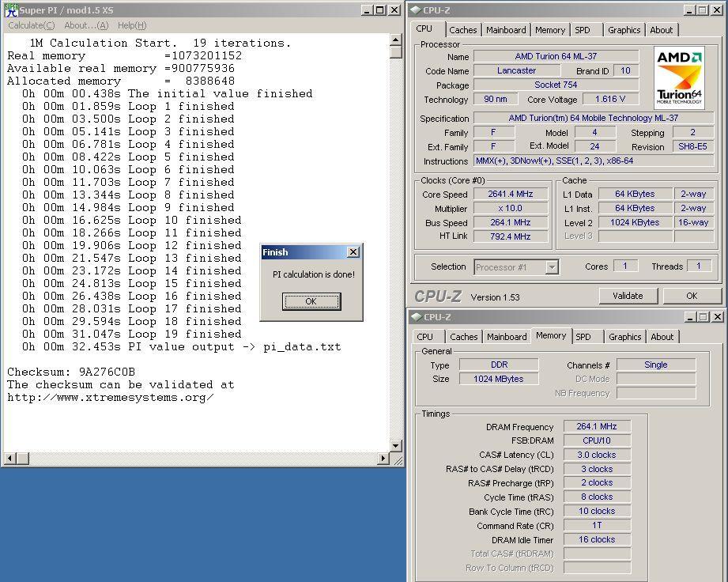Click Super PI horizontal scrollbar right arrow

(383, 459)
